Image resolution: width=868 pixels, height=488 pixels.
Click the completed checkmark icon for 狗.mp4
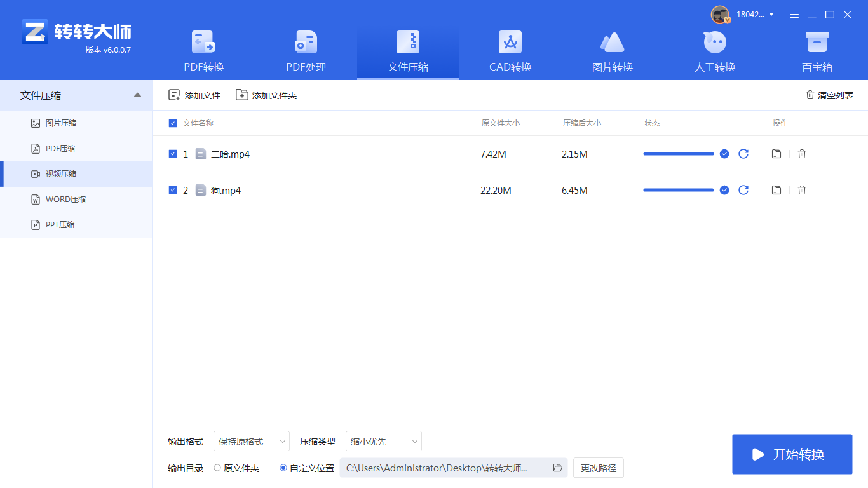point(724,190)
